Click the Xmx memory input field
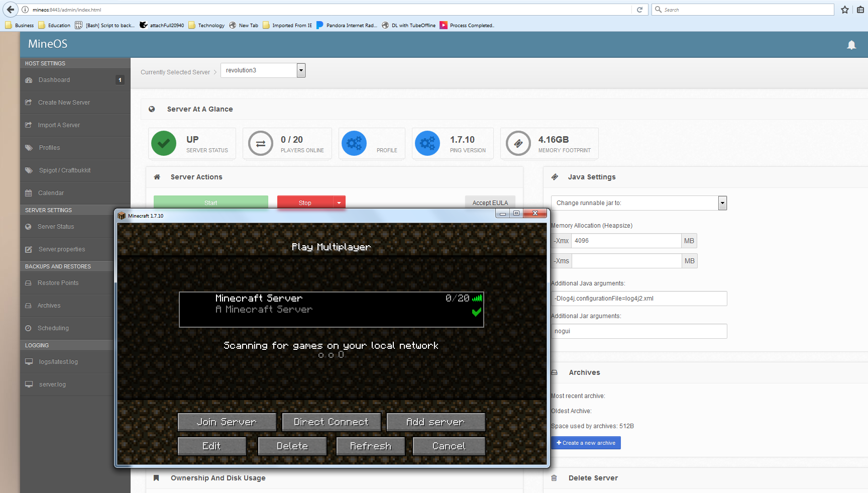Image resolution: width=868 pixels, height=493 pixels. (x=626, y=241)
